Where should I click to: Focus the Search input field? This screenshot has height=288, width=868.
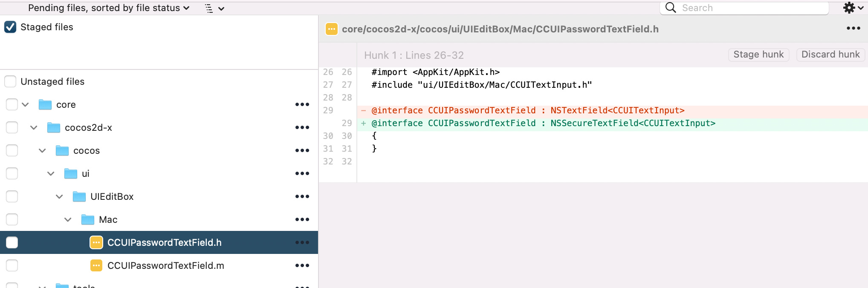click(750, 8)
